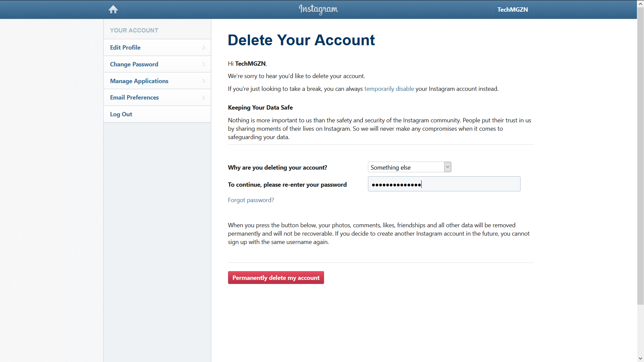Image resolution: width=644 pixels, height=362 pixels.
Task: Click the scrollbar down arrow
Action: 640,358
